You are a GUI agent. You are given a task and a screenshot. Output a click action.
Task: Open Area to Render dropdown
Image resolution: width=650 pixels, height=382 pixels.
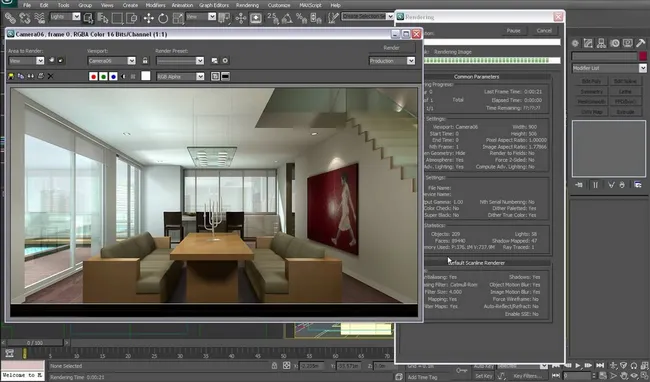(x=26, y=61)
